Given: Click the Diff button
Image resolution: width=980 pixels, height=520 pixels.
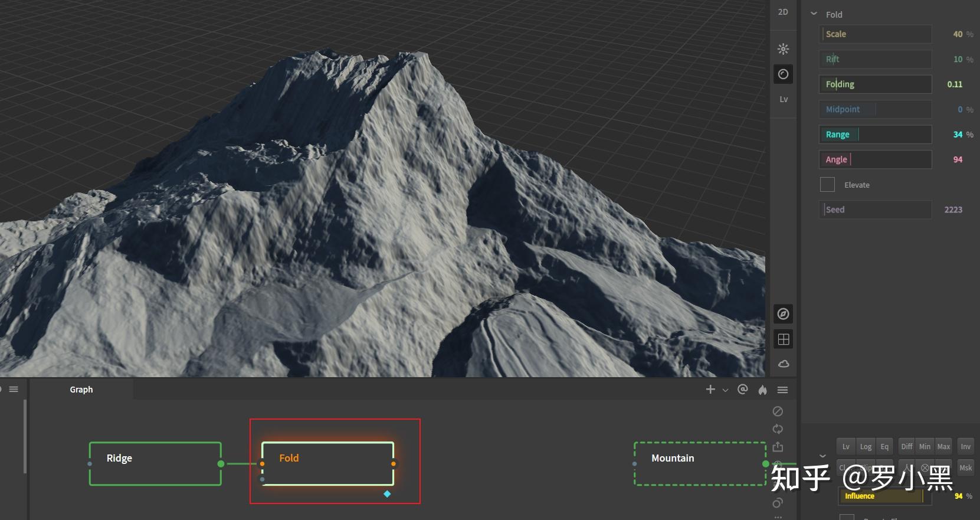Looking at the screenshot, I should [x=907, y=447].
